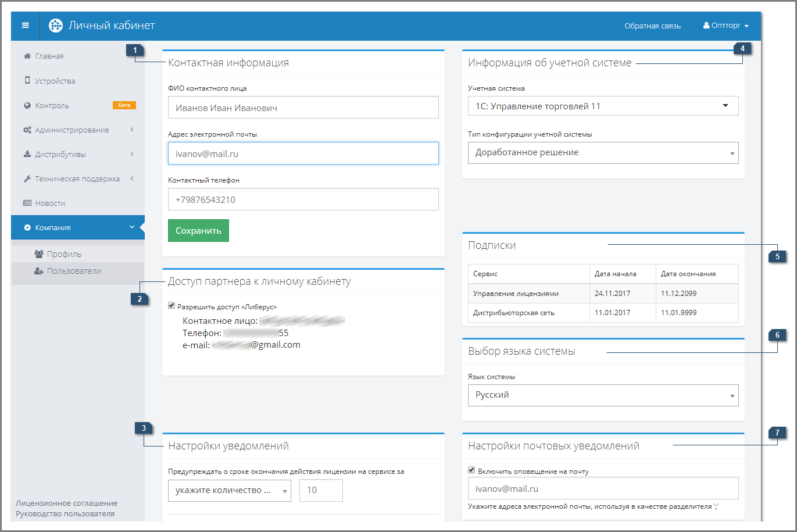Click the Настройки почтовых уведомлений heading
The width and height of the screenshot is (797, 532).
[x=553, y=446]
